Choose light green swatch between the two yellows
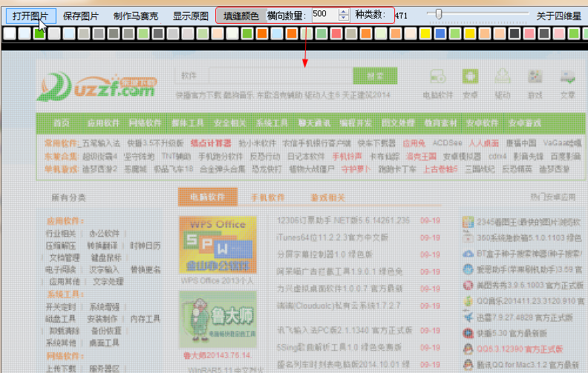 [x=455, y=33]
